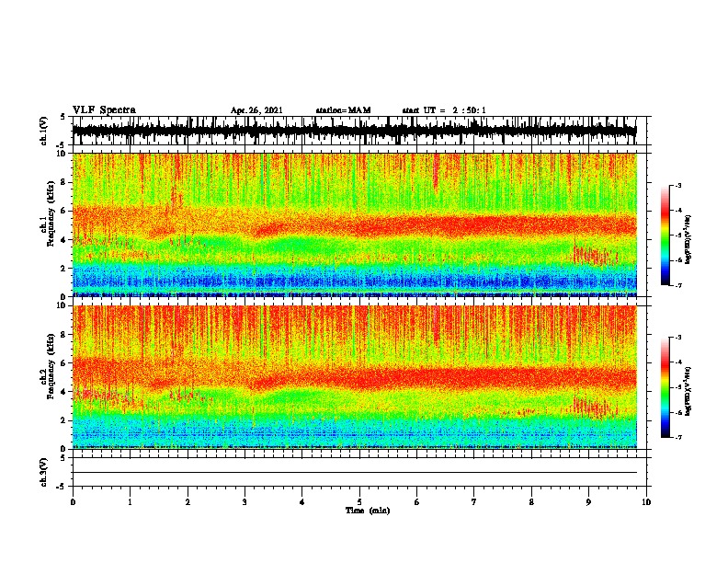The image size is (728, 563).
Task: Click the "4" tick on ch.2 frequency axis
Action: tap(64, 392)
